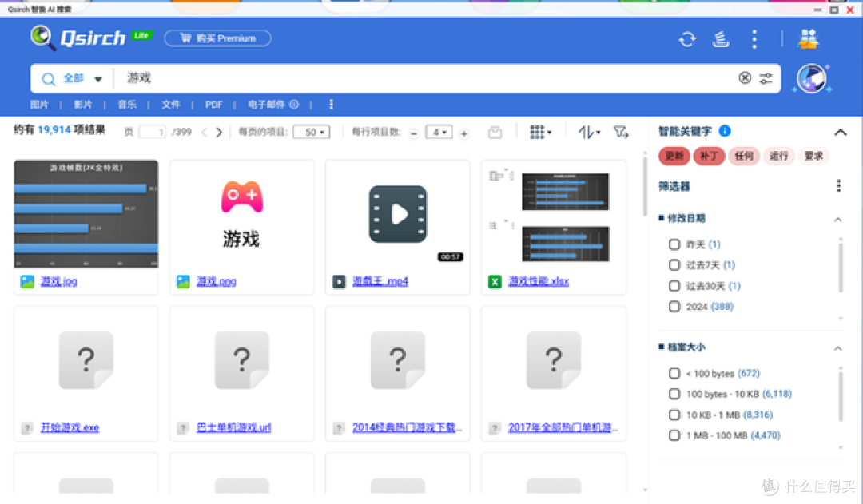Filter results by 图片 category
863x504 pixels.
[x=39, y=104]
